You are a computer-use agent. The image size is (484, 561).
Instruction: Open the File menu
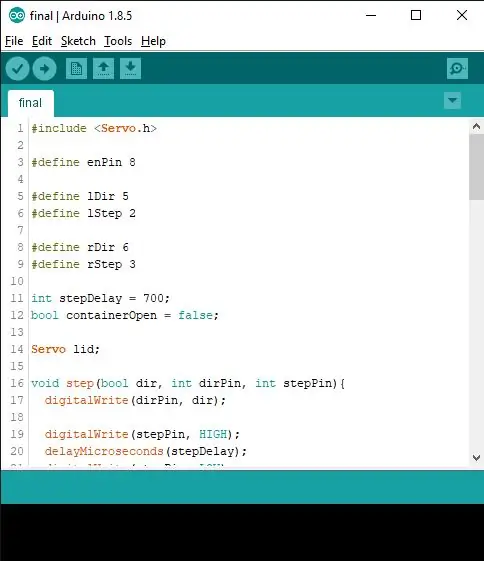14,41
